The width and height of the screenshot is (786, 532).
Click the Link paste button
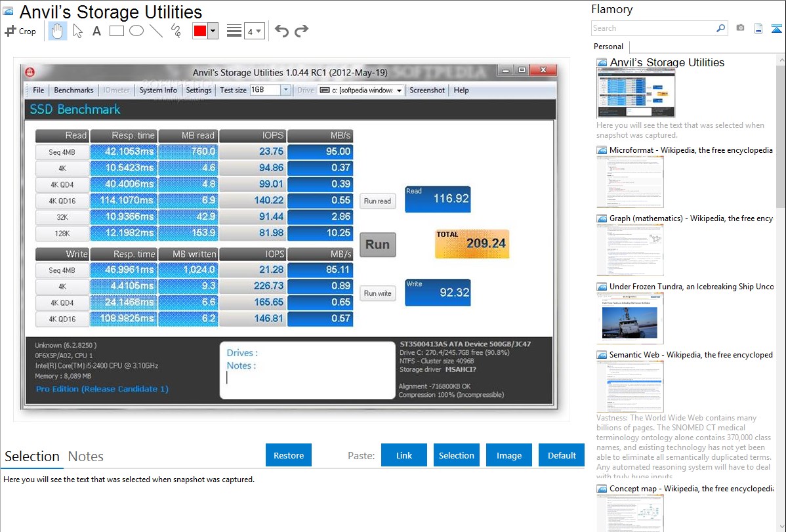pos(404,455)
